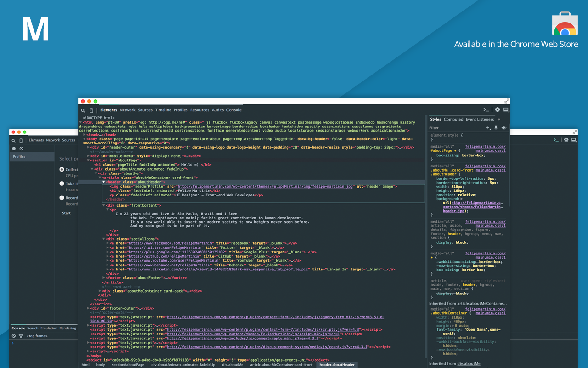The width and height of the screenshot is (588, 368).
Task: Open the Network tab in front window
Action: pos(128,110)
